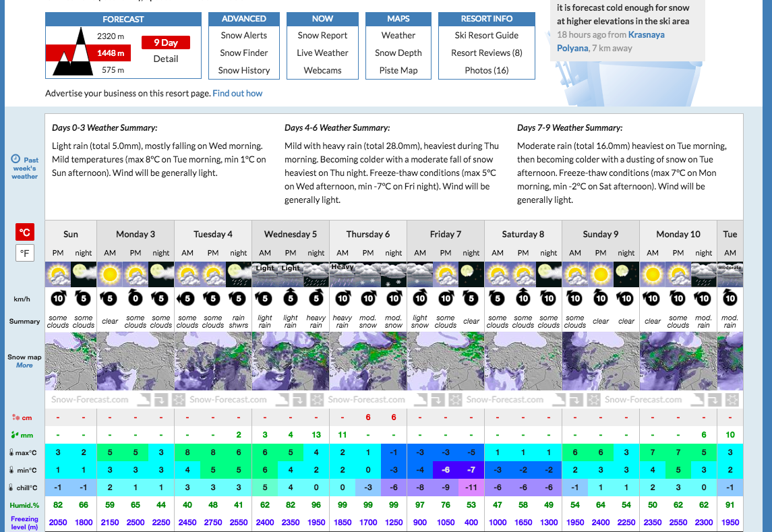Image resolution: width=772 pixels, height=532 pixels.
Task: Open the FORECAST header tab
Action: 123,19
